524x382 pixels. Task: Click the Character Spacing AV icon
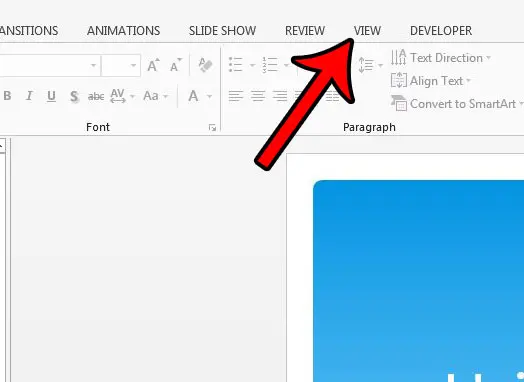point(118,96)
